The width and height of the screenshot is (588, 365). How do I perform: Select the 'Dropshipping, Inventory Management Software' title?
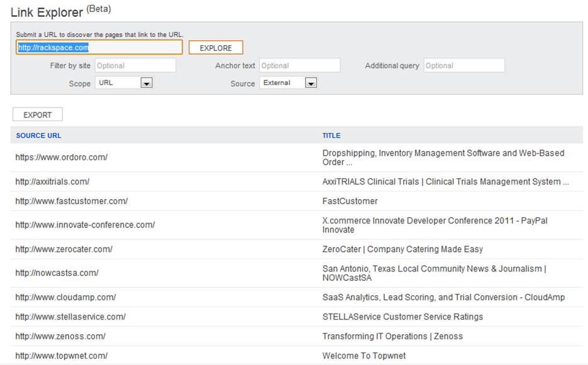click(443, 158)
